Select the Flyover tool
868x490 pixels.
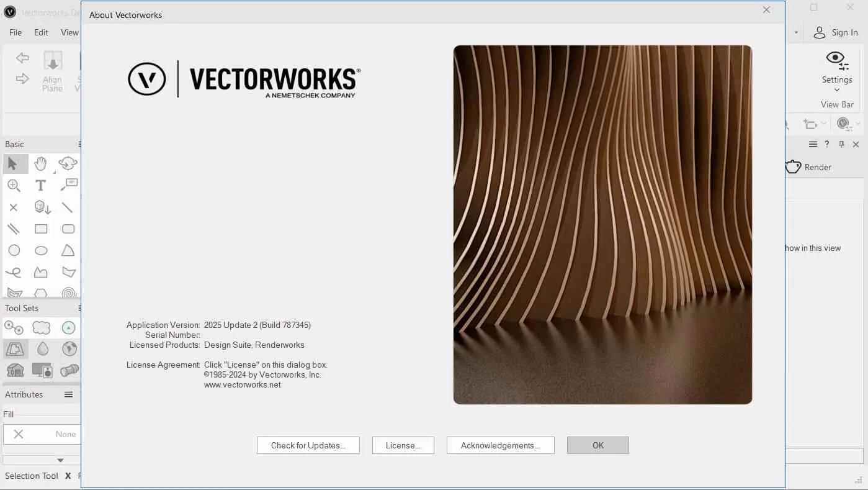(68, 164)
